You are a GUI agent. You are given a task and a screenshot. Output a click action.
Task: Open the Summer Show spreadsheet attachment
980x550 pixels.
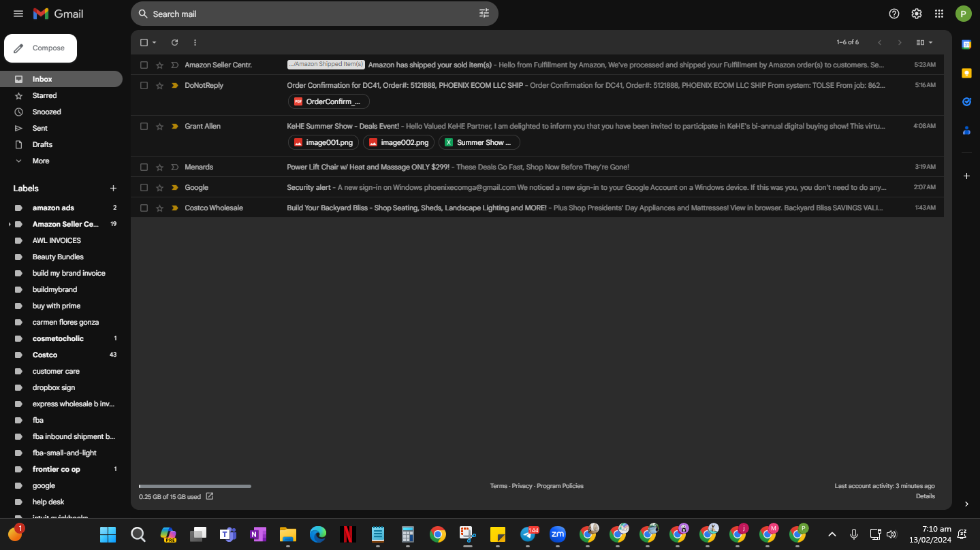click(479, 142)
